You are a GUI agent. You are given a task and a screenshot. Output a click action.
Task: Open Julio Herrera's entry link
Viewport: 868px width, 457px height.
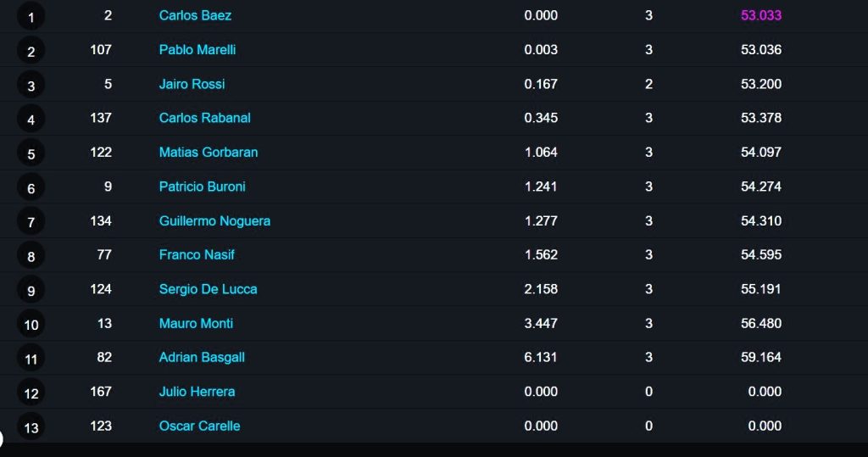pyautogui.click(x=197, y=392)
